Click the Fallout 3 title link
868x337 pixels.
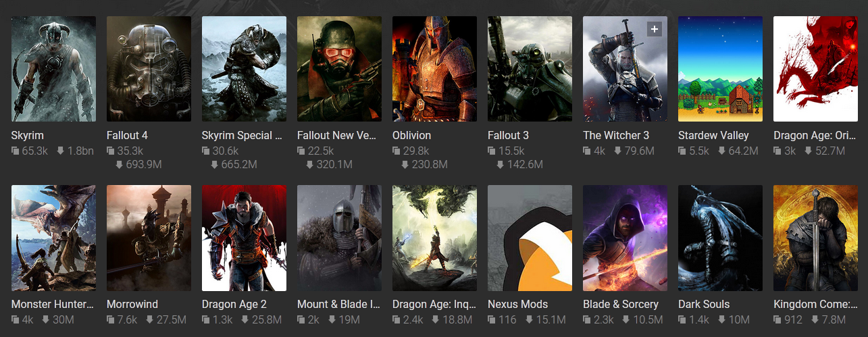pyautogui.click(x=508, y=136)
